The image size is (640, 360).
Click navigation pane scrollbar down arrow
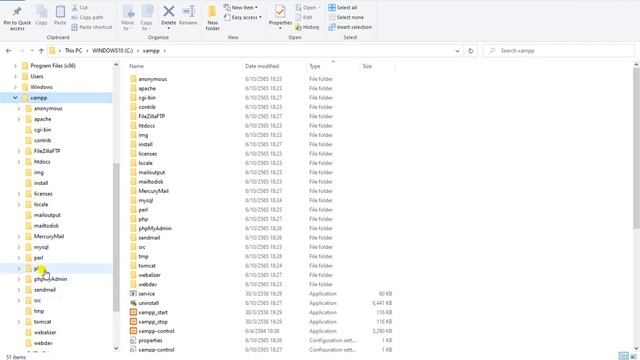116,348
